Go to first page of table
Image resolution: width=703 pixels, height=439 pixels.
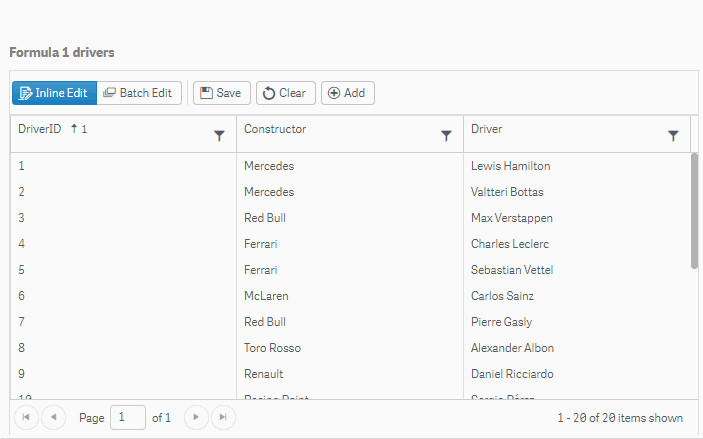click(26, 417)
